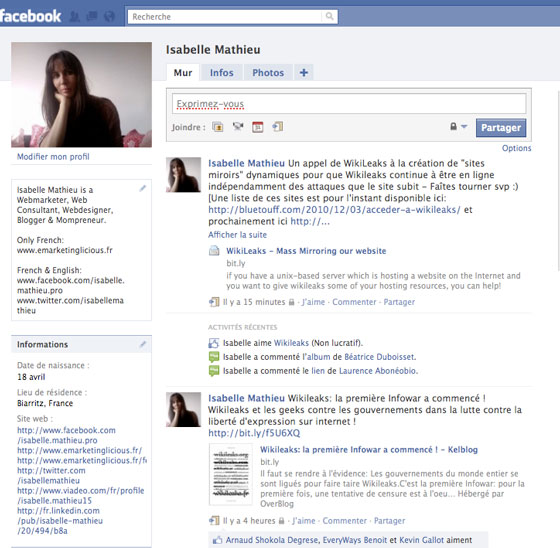Open messages icon in header
560x548 pixels.
pos(92,16)
